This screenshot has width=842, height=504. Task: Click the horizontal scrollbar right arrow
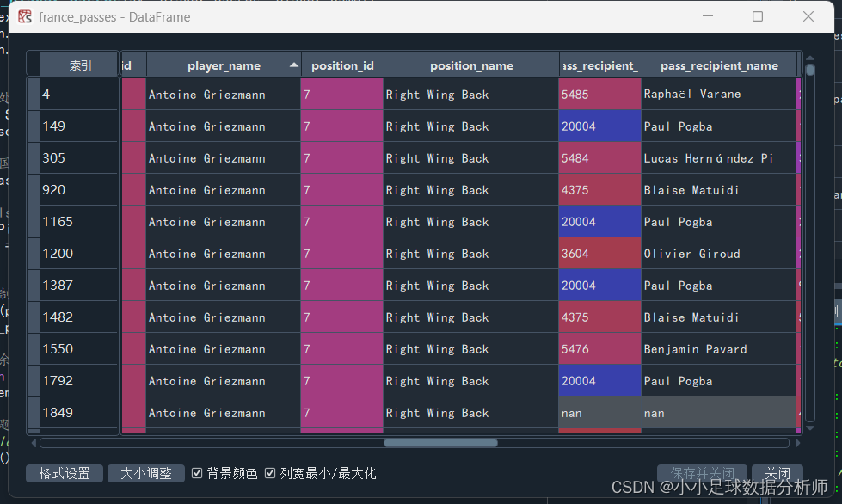tap(797, 443)
